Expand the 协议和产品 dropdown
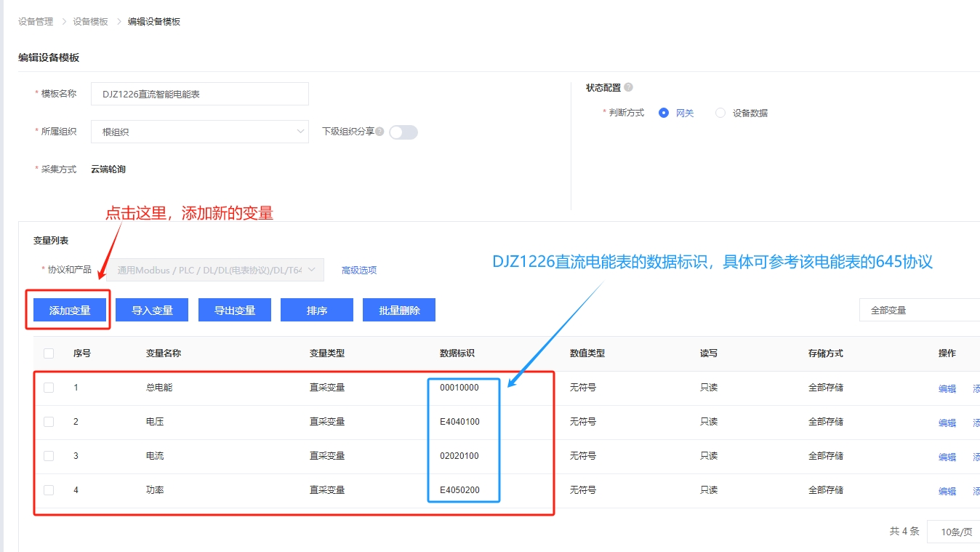This screenshot has height=552, width=980. pyautogui.click(x=215, y=270)
